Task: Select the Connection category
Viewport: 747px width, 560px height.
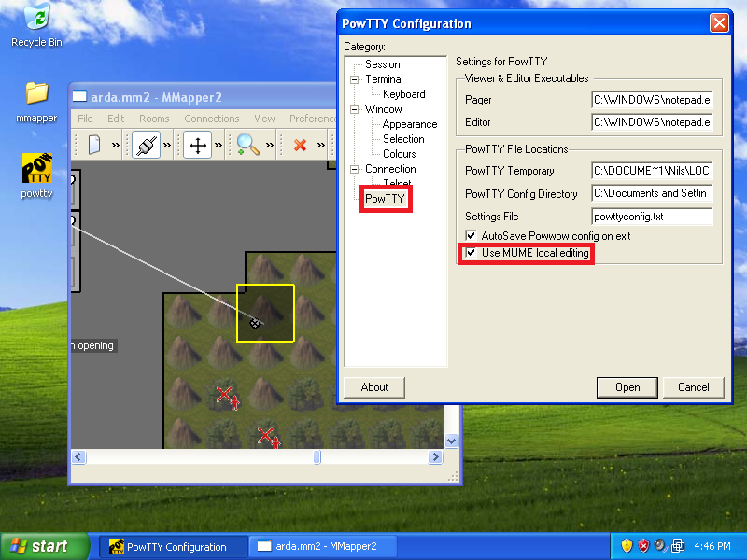Action: click(390, 169)
